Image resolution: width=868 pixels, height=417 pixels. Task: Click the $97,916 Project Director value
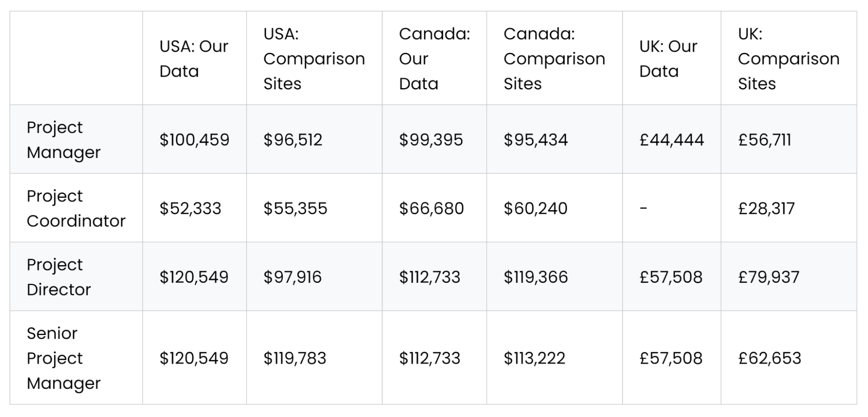[292, 277]
